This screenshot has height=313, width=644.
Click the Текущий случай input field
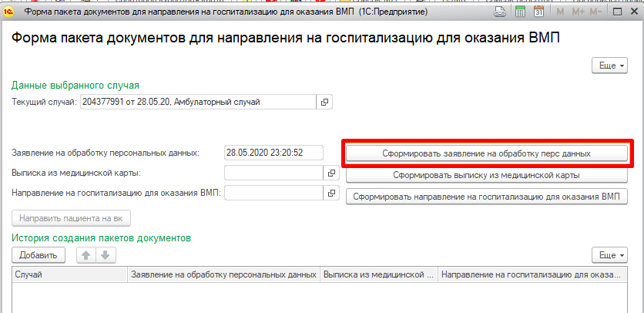[x=197, y=102]
